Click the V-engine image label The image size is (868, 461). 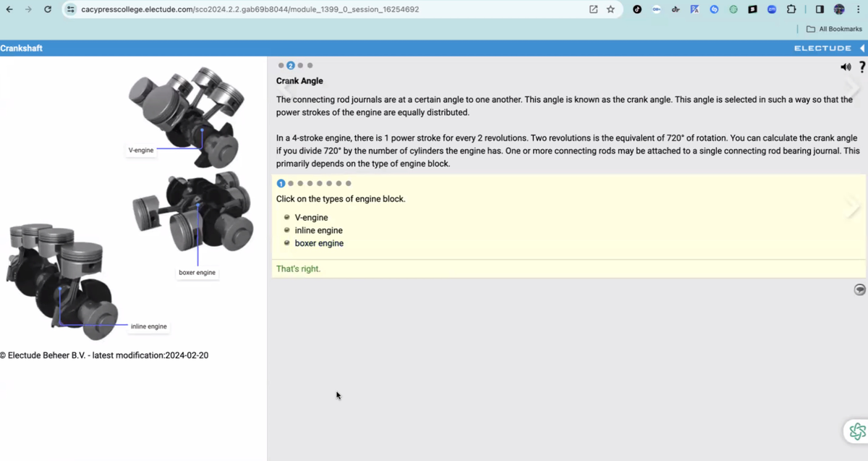coord(141,151)
